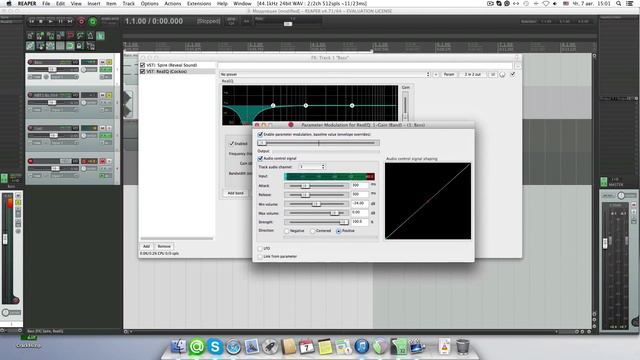This screenshot has height=360, width=640.
Task: Click the wet/dry mix knob in FX window
Action: pos(502,74)
